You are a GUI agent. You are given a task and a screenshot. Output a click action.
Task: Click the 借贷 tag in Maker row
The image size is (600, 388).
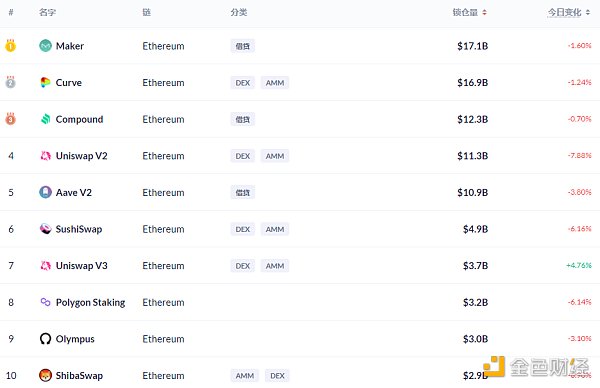click(x=243, y=46)
